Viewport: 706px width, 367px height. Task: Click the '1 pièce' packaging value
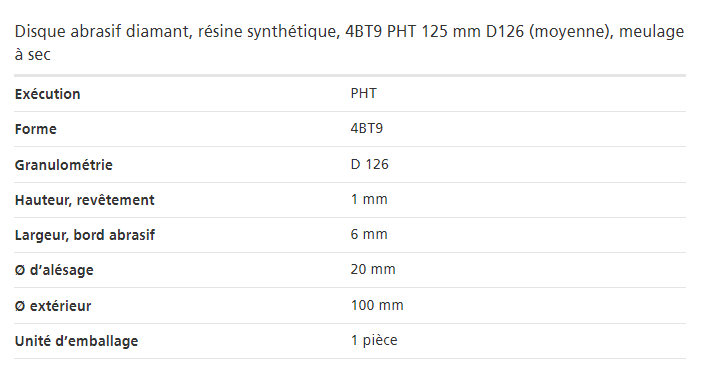[374, 340]
